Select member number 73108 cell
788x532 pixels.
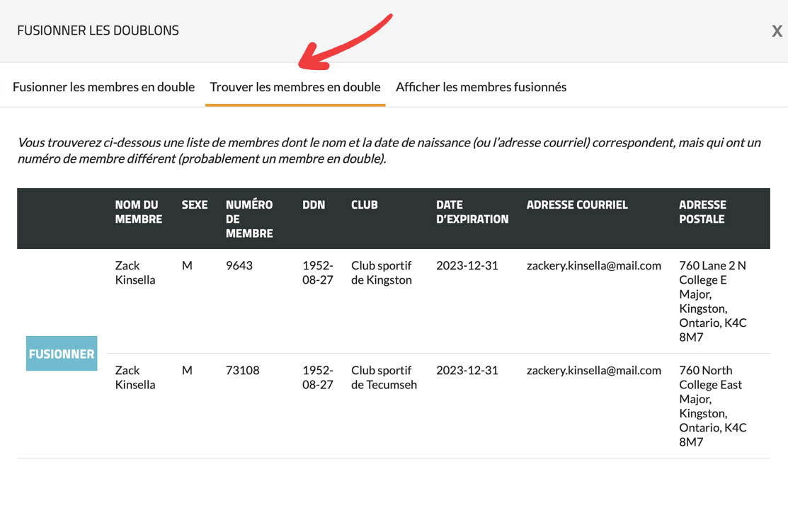point(242,370)
